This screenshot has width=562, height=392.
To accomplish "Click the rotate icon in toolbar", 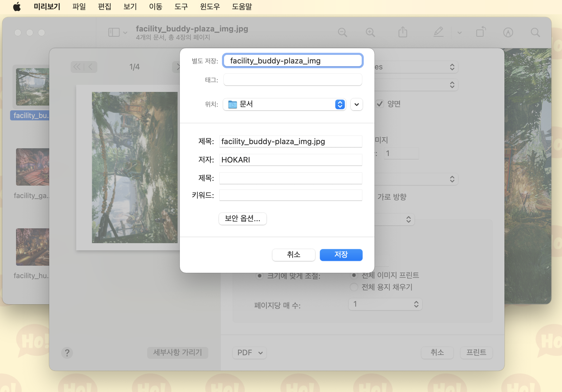I will click(x=481, y=32).
